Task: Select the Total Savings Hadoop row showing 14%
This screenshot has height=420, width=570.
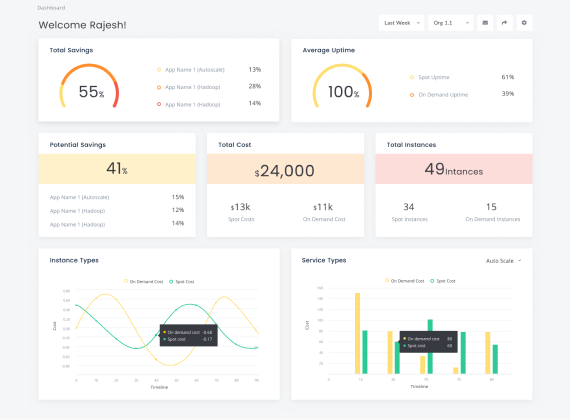Action: tap(209, 104)
